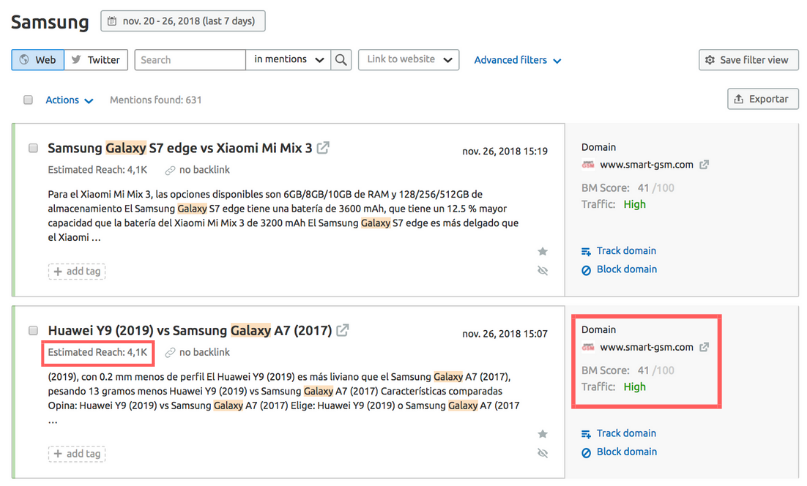Open Huawei Y9 (2019) vs Samsung Galaxy A7 title
This screenshot has width=807, height=486.
[x=190, y=331]
